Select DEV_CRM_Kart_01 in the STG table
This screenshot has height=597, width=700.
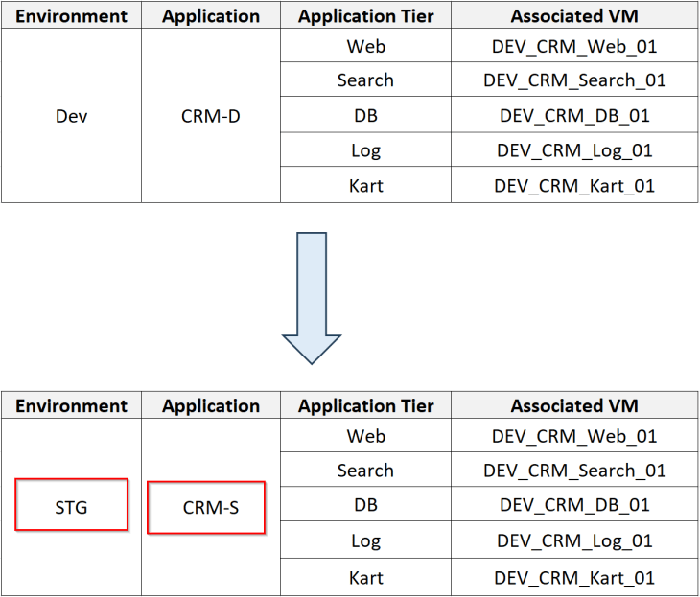click(574, 578)
